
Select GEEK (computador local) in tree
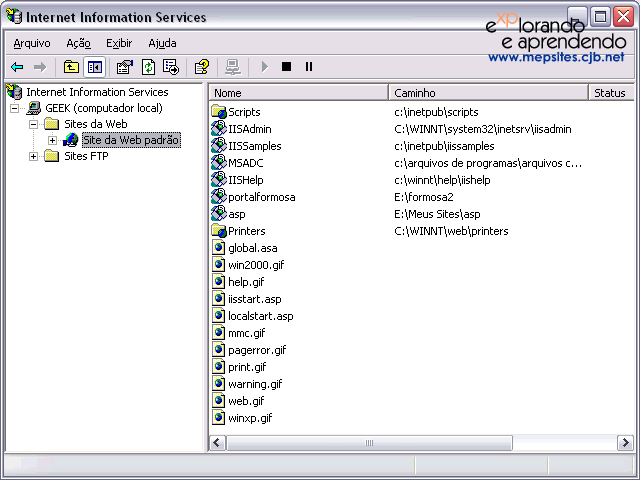click(104, 108)
